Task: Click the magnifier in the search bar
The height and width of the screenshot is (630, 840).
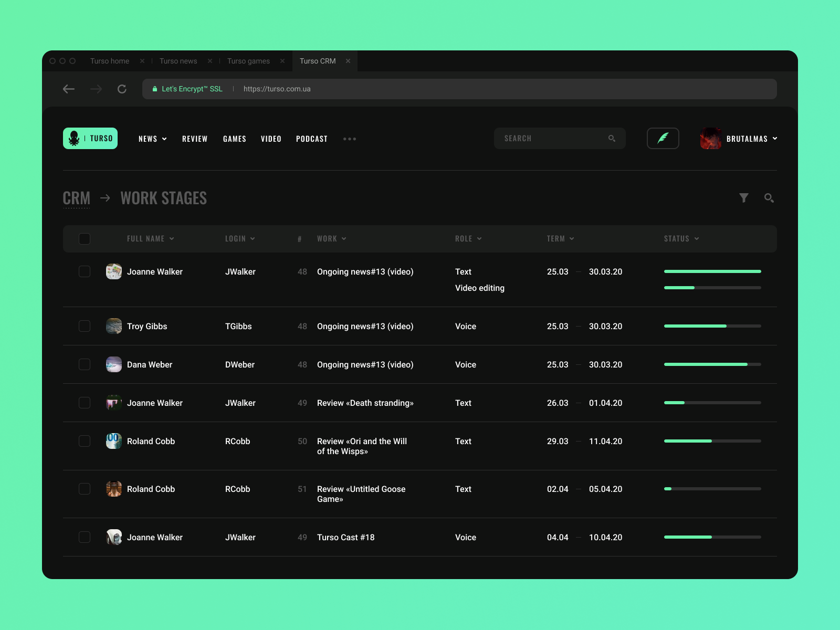Action: pos(612,138)
